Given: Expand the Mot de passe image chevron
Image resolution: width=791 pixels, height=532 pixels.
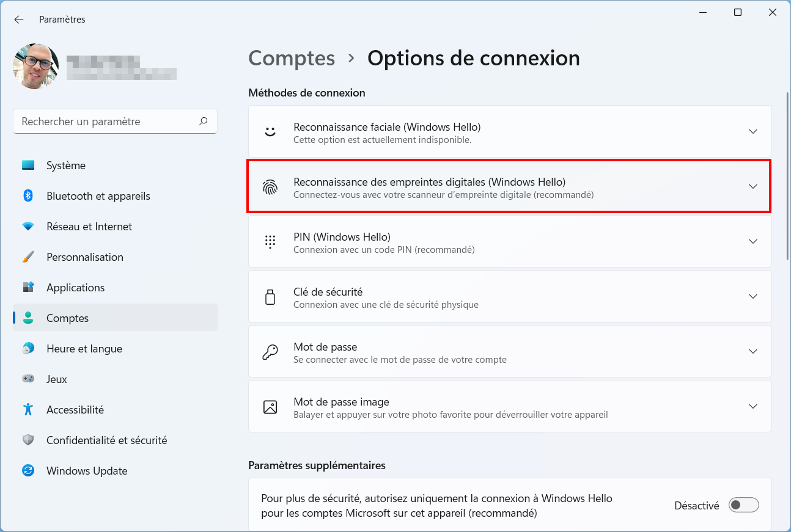Looking at the screenshot, I should tap(753, 406).
